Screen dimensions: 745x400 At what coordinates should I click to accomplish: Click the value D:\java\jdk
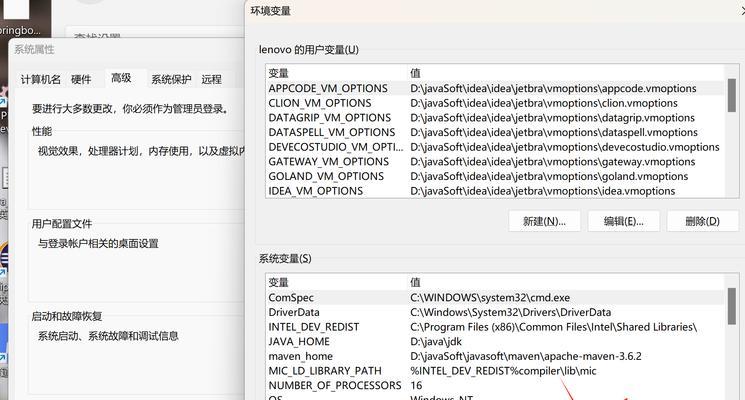tap(436, 342)
